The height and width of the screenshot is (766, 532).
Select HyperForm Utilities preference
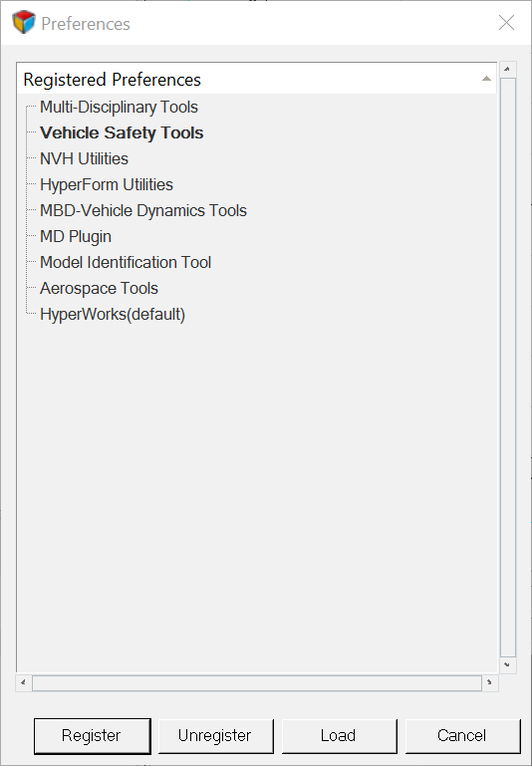coord(107,184)
